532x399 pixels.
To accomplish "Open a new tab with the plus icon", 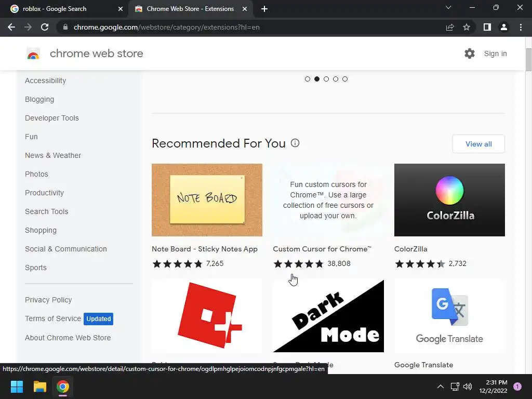I will [264, 9].
